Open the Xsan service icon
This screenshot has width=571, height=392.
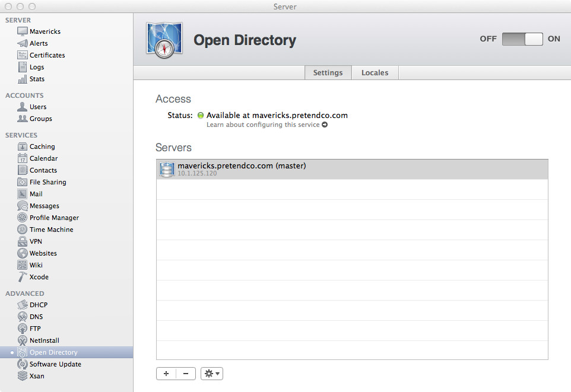tap(22, 375)
